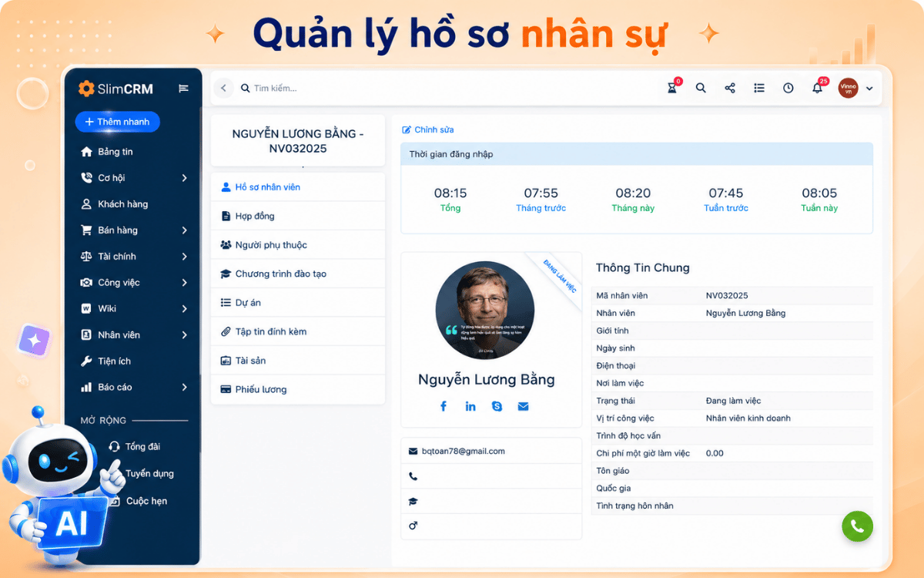The image size is (924, 578).
Task: Click the Nhân viên kinh doanh position value
Action: coord(748,418)
